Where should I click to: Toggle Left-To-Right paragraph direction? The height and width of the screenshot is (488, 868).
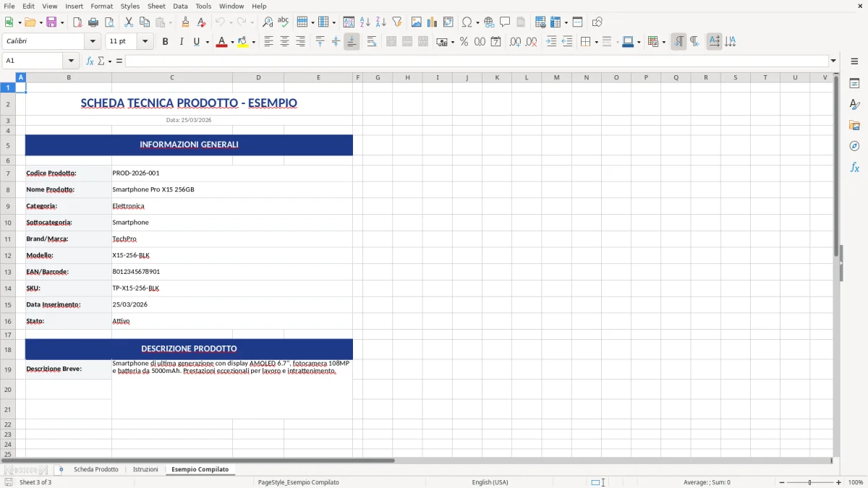coord(678,42)
